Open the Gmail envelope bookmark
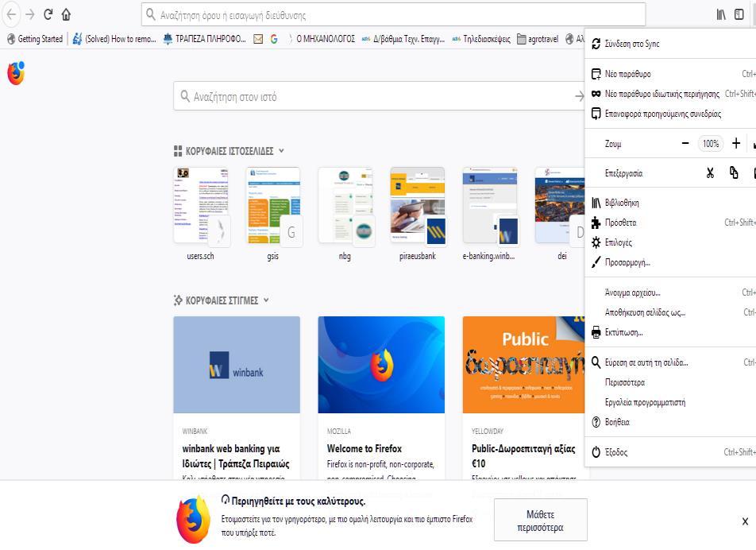This screenshot has height=550, width=756. (258, 39)
